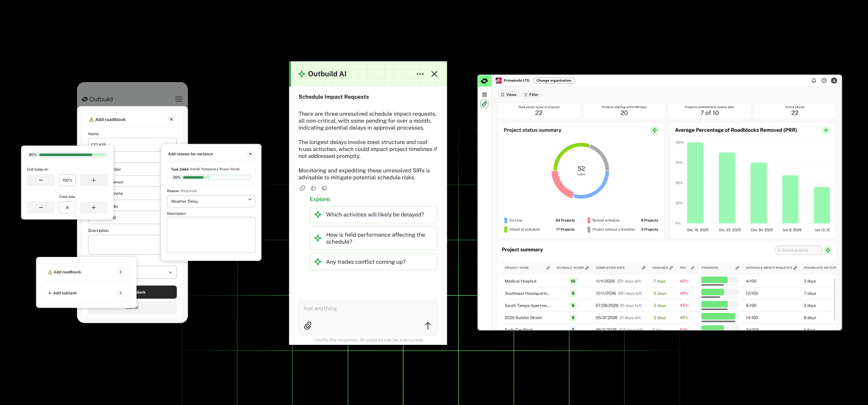Click the roadblock Name input field
This screenshot has height=405, width=868.
pyautogui.click(x=133, y=143)
